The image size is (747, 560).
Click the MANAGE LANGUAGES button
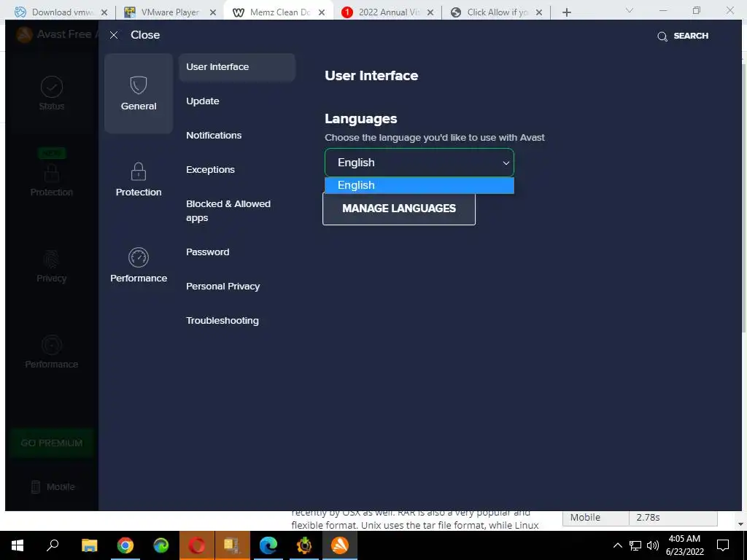(x=399, y=209)
